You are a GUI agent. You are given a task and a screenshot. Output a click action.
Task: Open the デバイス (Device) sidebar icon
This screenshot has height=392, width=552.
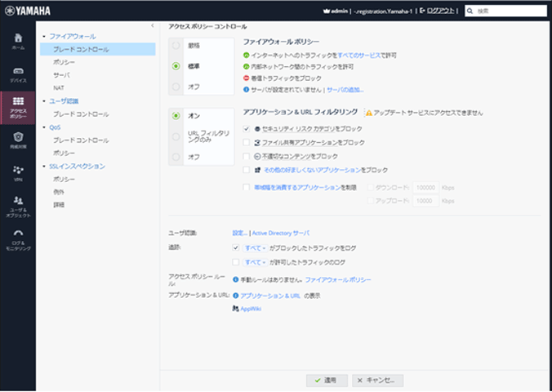[x=17, y=73]
